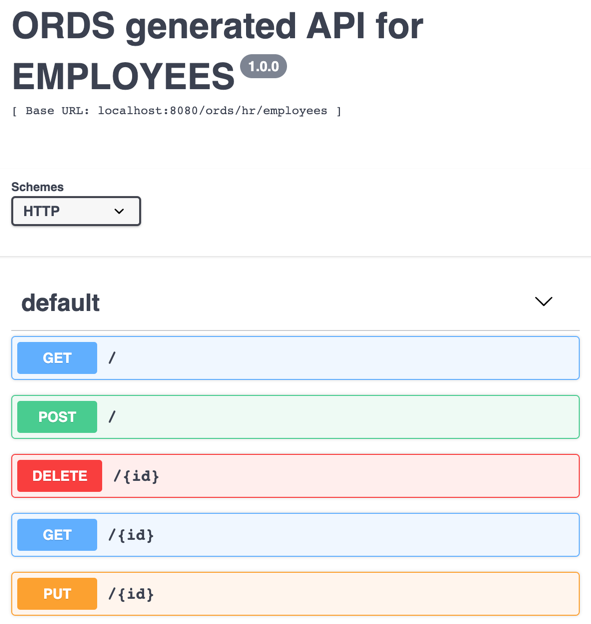591x624 pixels.
Task: Click the red DELETE badge
Action: pyautogui.click(x=60, y=476)
